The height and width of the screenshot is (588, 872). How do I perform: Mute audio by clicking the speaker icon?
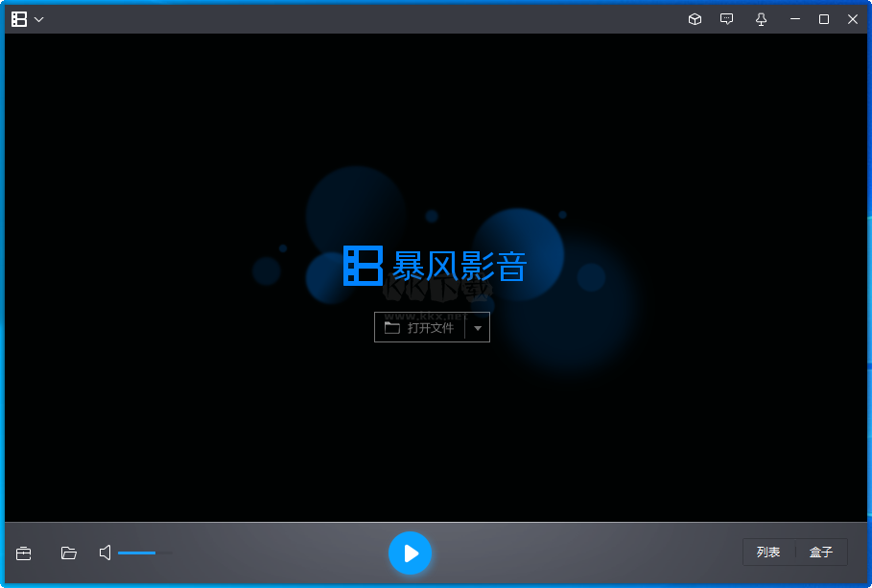tap(105, 553)
